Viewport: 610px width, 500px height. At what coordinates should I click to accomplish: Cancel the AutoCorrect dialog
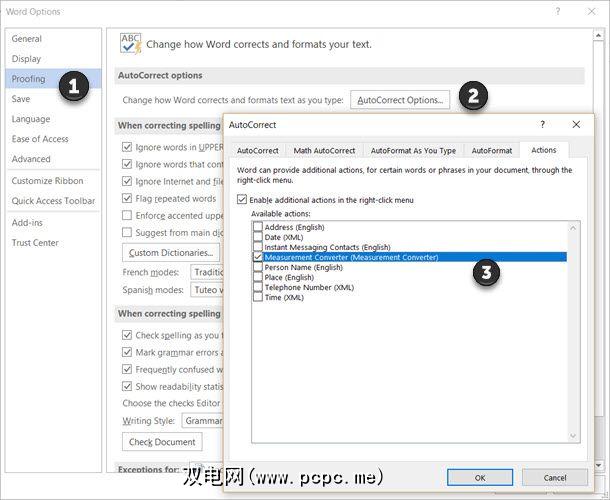pos(555,477)
